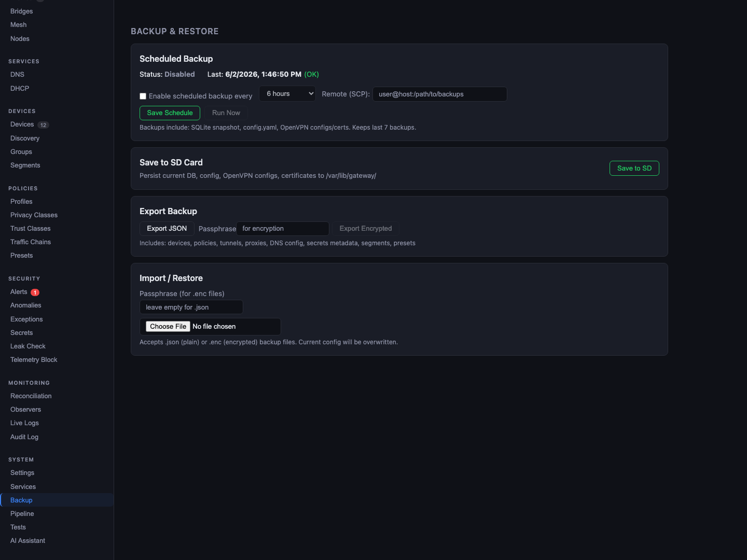Click the 'No file chosen' text
Screen dimensions: 747x560
pos(214,327)
